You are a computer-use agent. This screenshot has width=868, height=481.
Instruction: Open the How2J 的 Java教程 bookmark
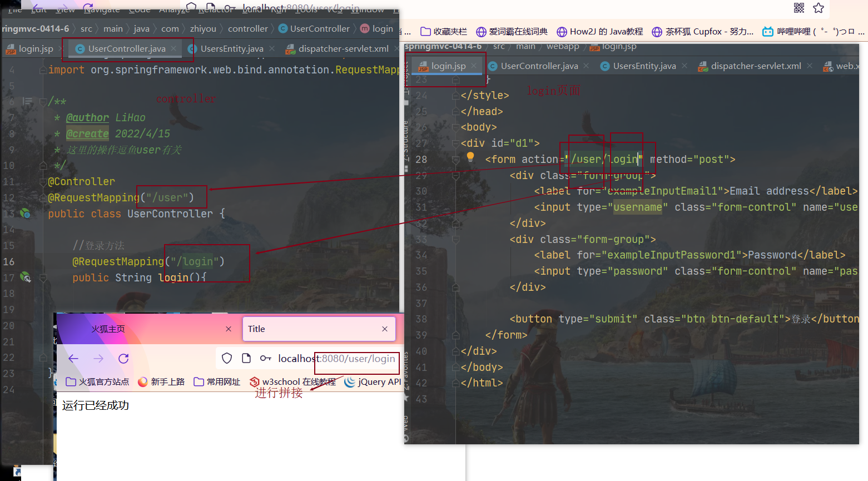coord(599,32)
